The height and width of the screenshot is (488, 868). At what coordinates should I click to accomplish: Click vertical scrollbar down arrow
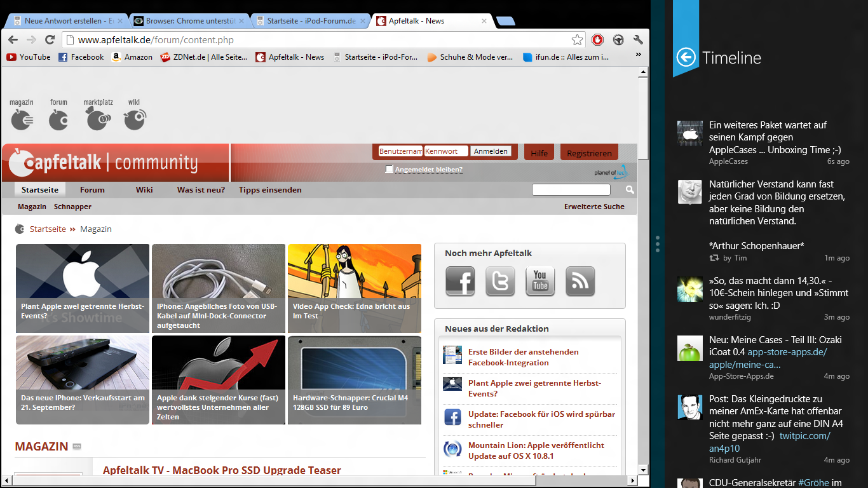tap(643, 470)
